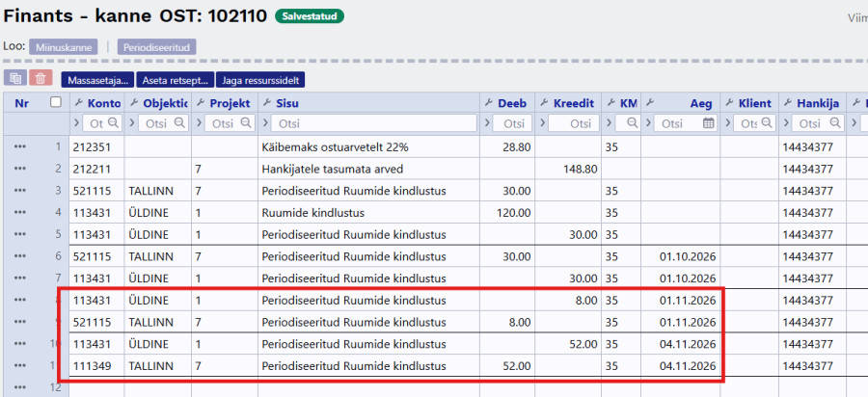Focus the Kreedit filter search field
Image resolution: width=868 pixels, height=397 pixels.
[573, 123]
